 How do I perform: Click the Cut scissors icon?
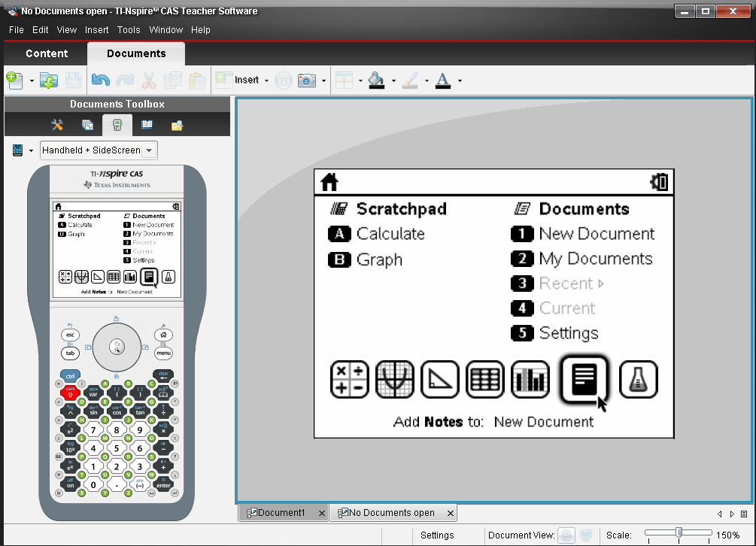click(x=149, y=80)
